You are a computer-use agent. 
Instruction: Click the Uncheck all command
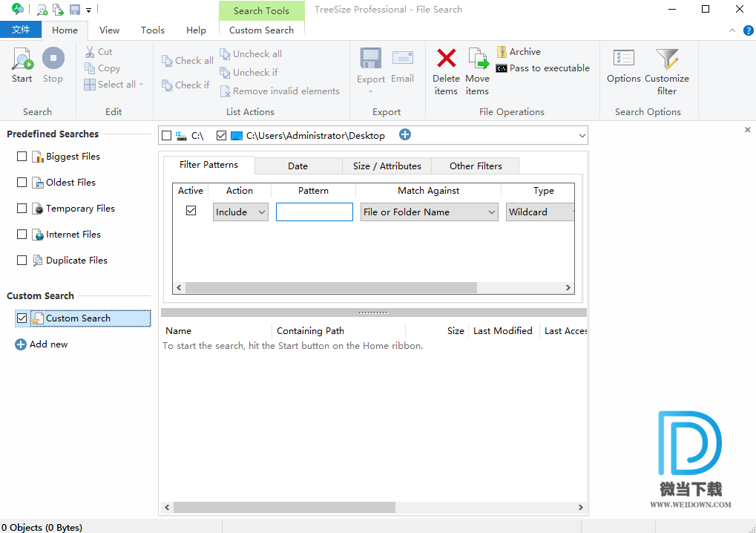251,53
